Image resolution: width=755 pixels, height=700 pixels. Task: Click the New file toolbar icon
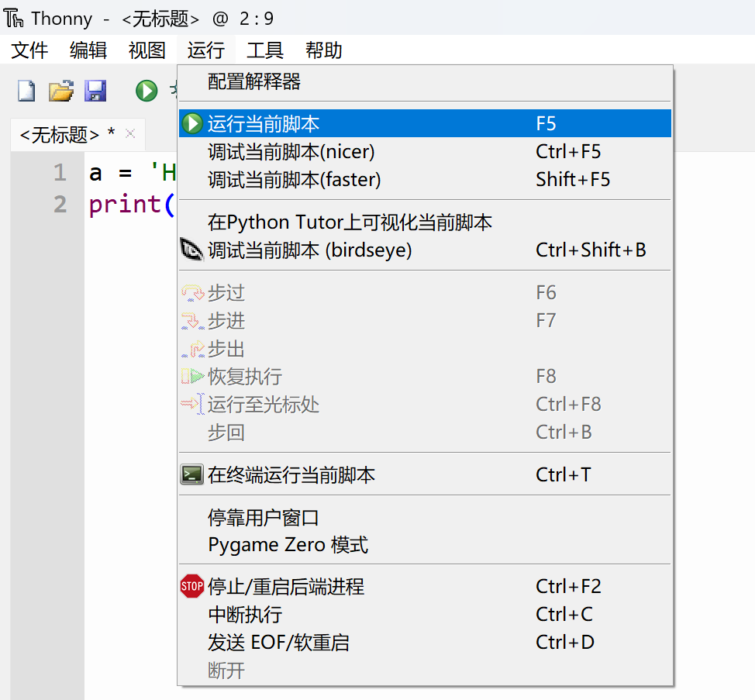(26, 91)
